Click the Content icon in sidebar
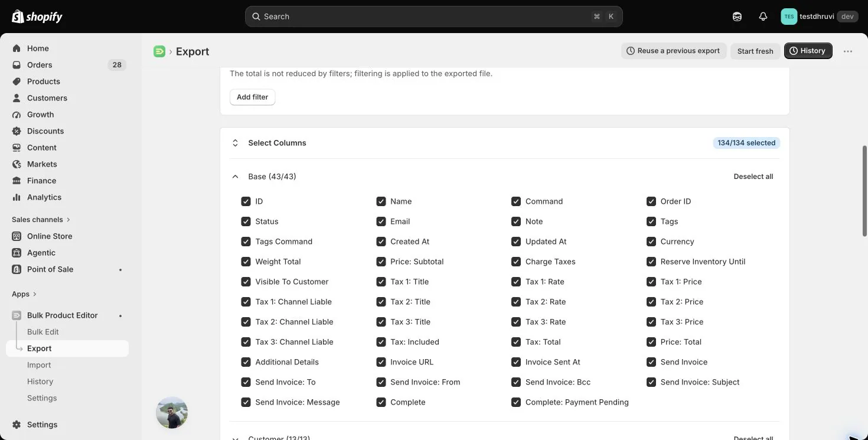 coord(17,148)
